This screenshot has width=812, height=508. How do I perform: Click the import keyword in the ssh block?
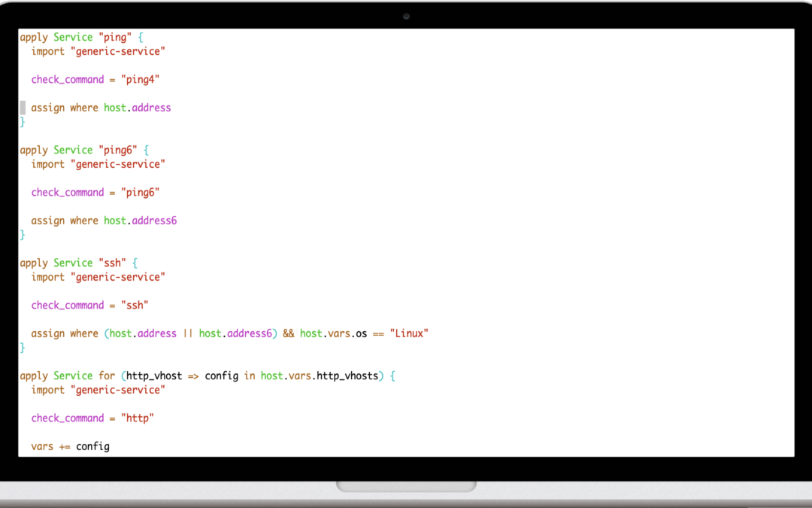(x=48, y=277)
